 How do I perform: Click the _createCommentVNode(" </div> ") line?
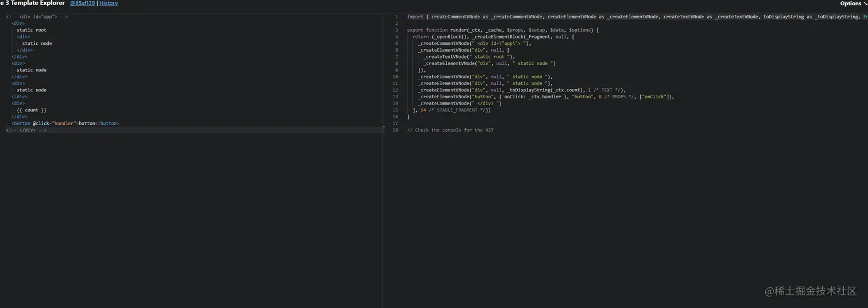click(x=459, y=103)
